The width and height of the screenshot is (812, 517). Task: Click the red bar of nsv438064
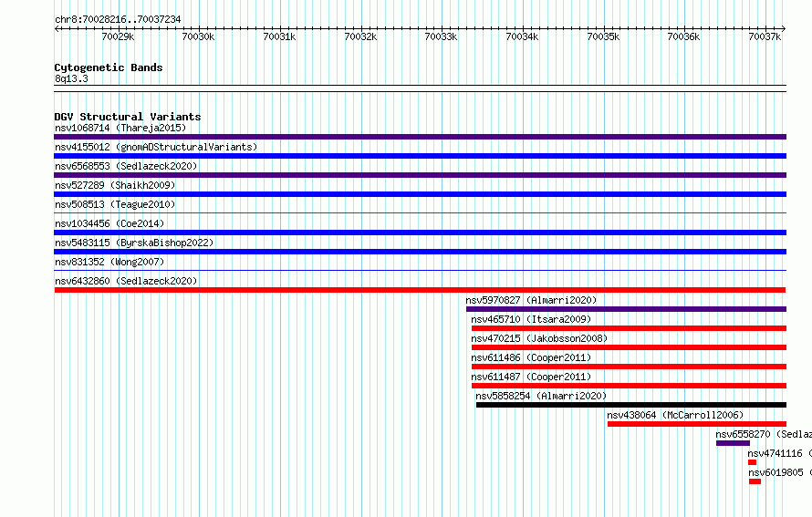pyautogui.click(x=697, y=424)
